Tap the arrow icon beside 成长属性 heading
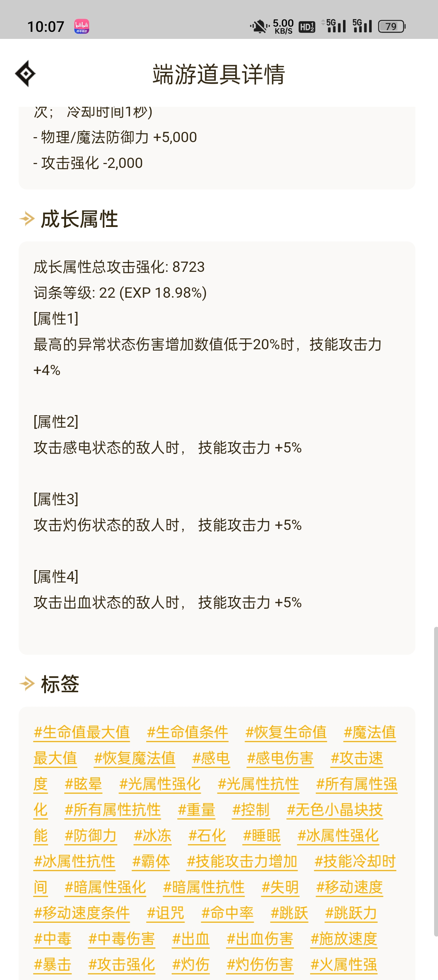This screenshot has width=438, height=980. coord(27,219)
